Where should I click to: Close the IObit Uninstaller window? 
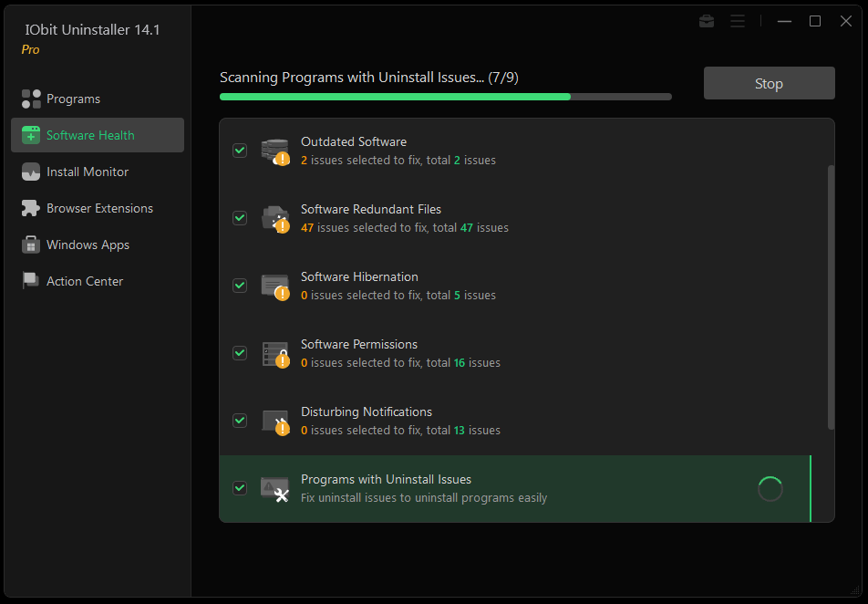[x=846, y=21]
